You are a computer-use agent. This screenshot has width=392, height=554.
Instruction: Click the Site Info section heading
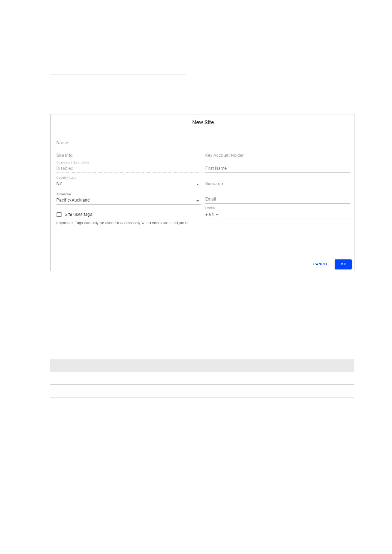click(64, 156)
